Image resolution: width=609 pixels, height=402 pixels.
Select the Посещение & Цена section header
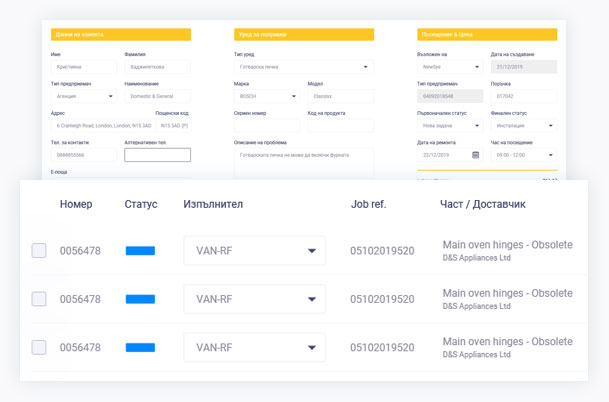tap(487, 34)
